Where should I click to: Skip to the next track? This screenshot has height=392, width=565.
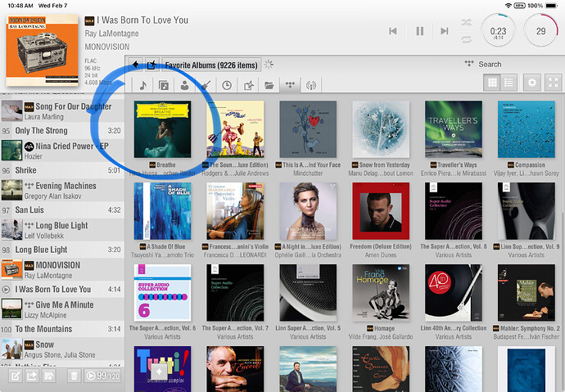[445, 31]
